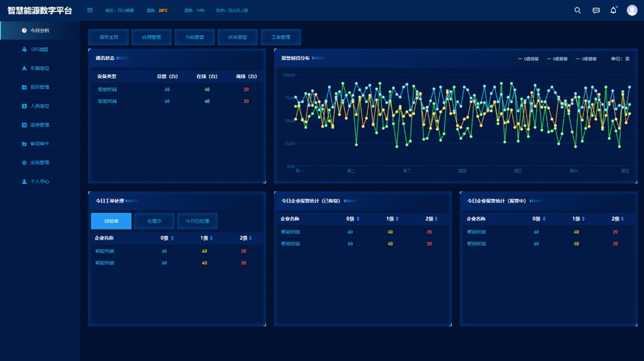
Task: Click 企业名称 header in the 已恢复 table
Action: pos(290,219)
